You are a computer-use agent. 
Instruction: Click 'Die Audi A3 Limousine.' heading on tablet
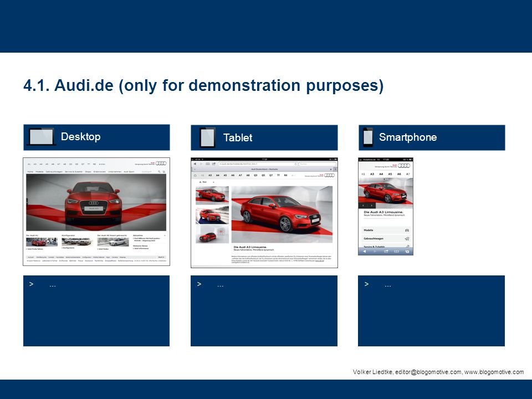pos(250,247)
